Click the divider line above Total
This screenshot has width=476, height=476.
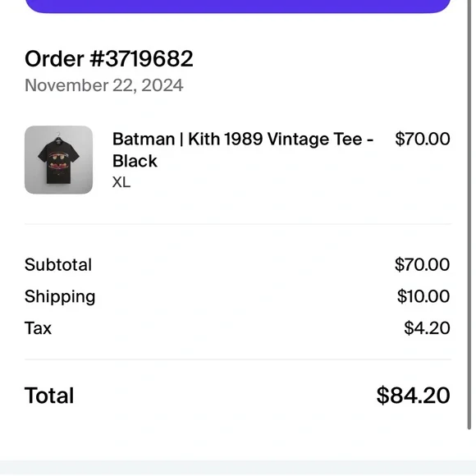point(238,359)
